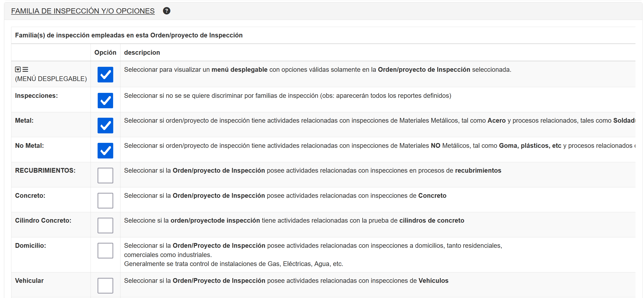
Task: Select the Domicilio checkbox
Action: click(105, 250)
